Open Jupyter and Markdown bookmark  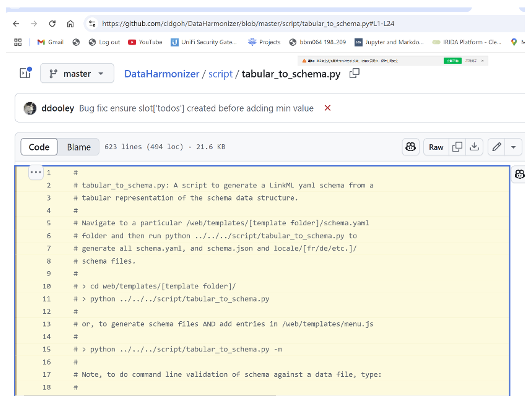click(x=389, y=42)
